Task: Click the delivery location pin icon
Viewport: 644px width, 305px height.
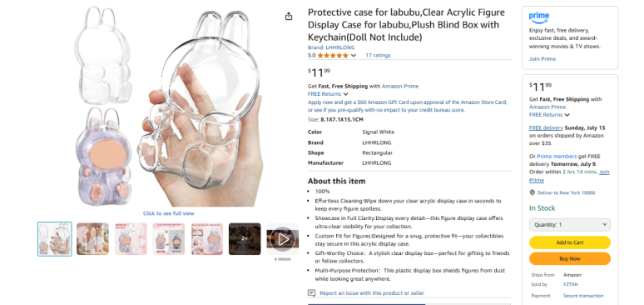Action: tap(533, 192)
